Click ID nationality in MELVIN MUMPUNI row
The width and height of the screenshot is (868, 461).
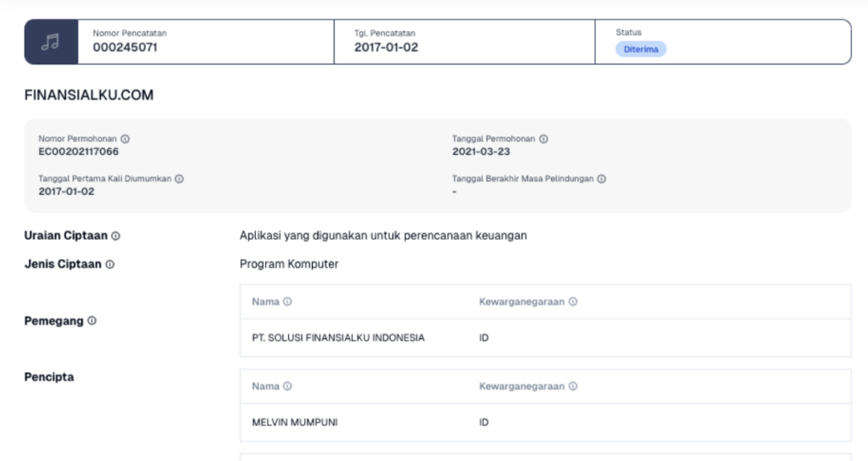click(x=484, y=422)
